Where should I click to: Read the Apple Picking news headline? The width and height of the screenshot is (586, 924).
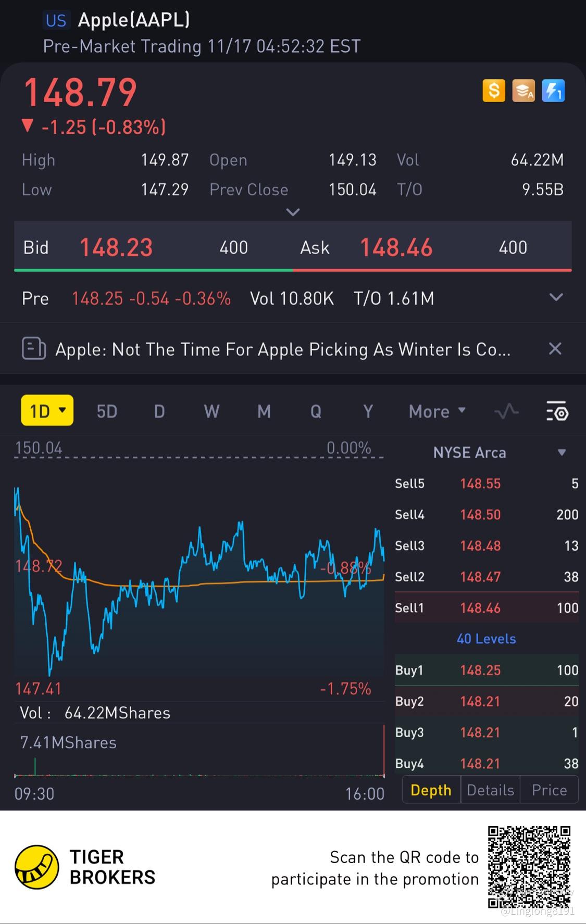point(283,349)
